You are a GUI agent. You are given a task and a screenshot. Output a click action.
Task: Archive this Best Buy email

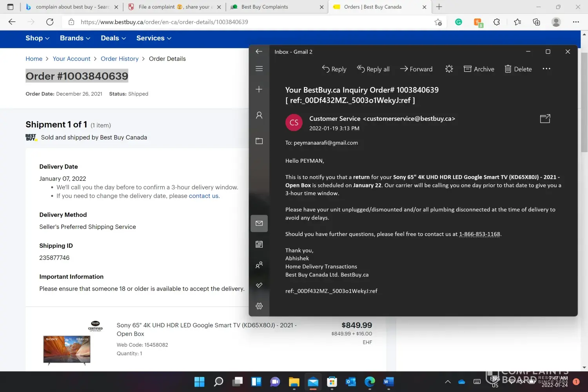coord(479,69)
